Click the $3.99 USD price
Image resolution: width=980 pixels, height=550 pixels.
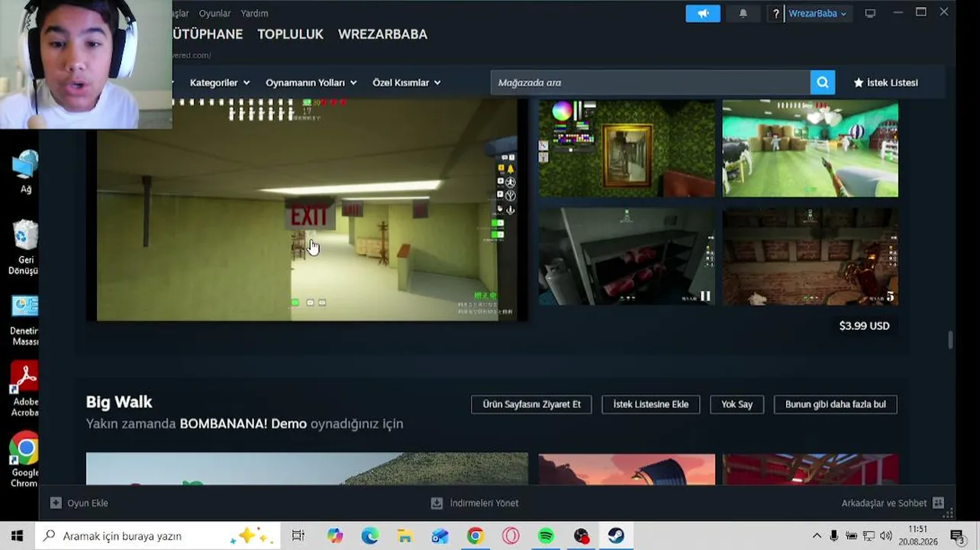[x=864, y=325]
